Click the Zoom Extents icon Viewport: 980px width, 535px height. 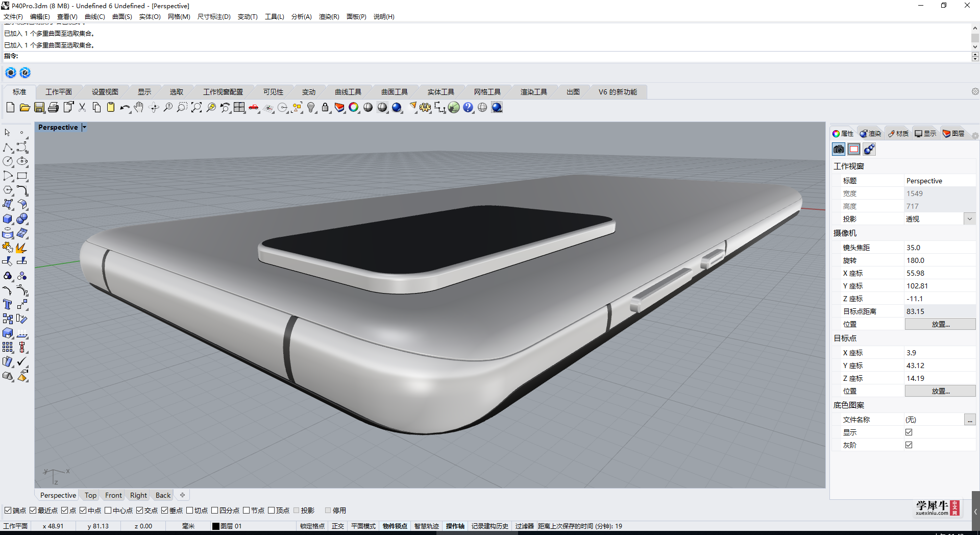pyautogui.click(x=197, y=107)
